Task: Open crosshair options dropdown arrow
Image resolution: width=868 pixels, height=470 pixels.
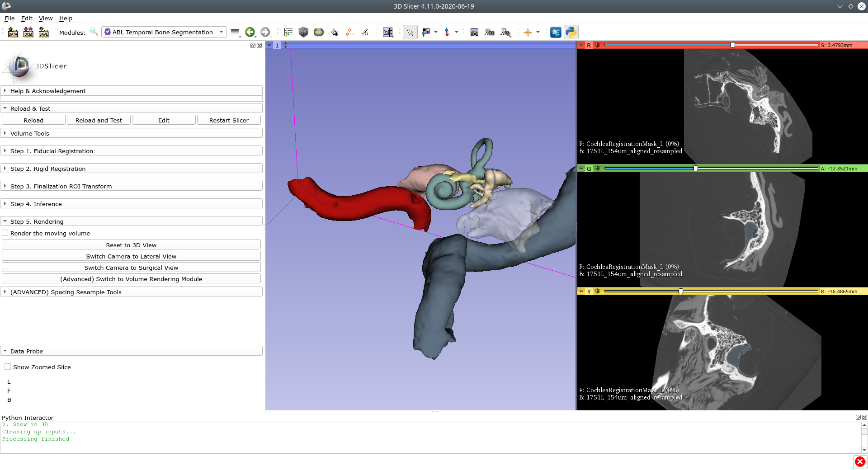Action: pyautogui.click(x=538, y=32)
